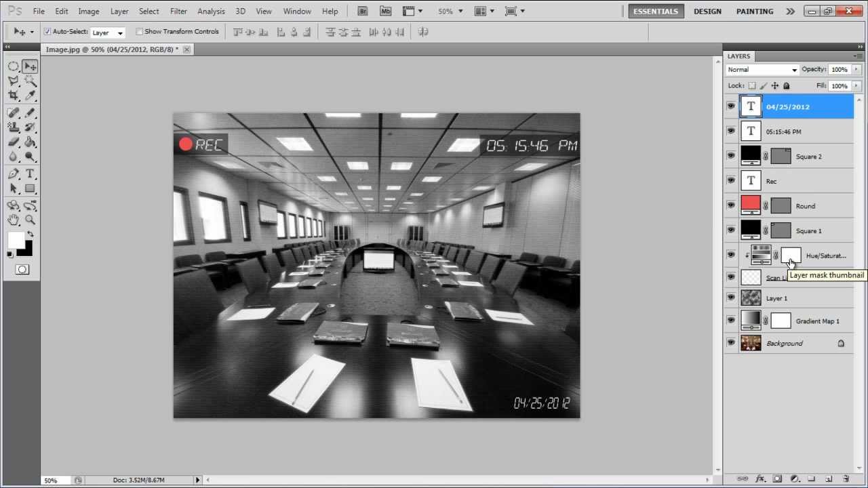Select the Polygonal Lasso tool
The width and height of the screenshot is (868, 488).
coord(14,81)
